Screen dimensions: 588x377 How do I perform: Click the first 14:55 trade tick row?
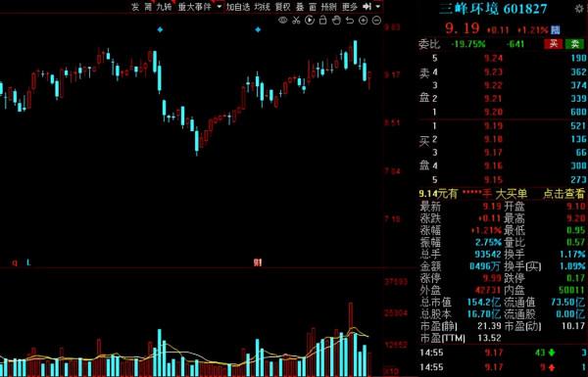pos(503,353)
